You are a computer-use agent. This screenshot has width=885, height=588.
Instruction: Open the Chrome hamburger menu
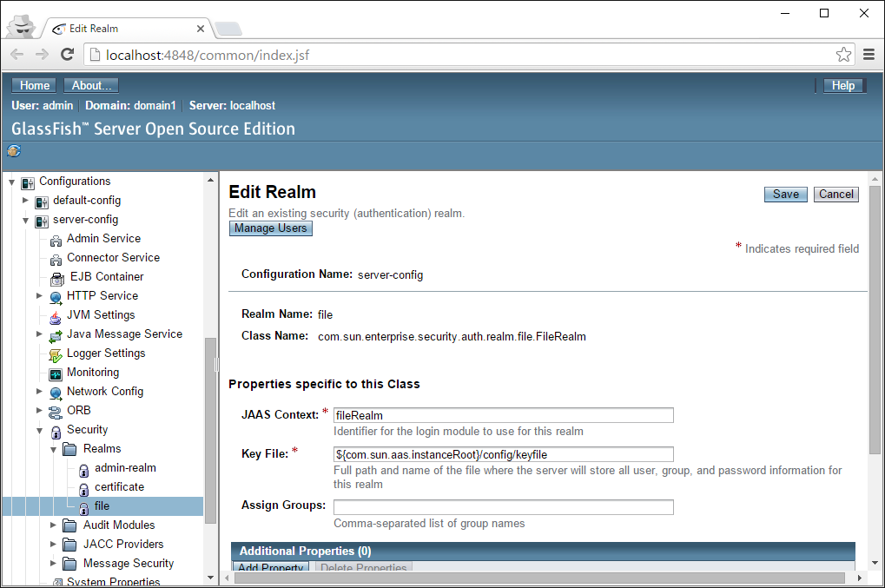(869, 55)
